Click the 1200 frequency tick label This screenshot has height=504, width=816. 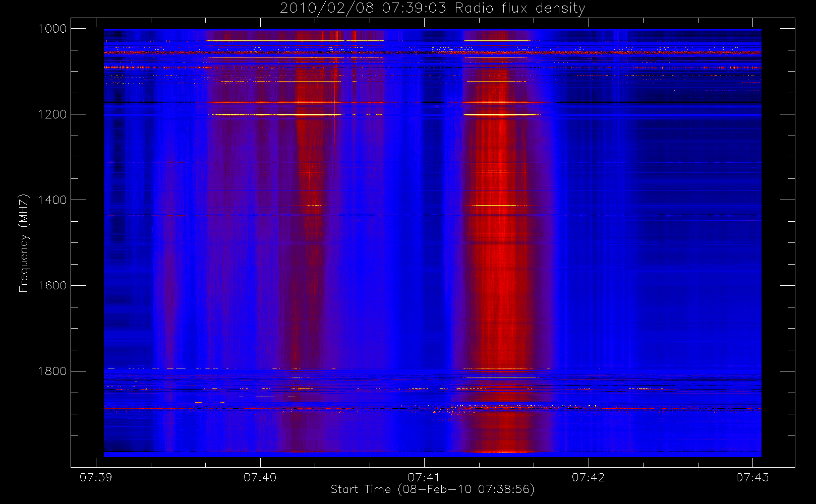coord(52,114)
